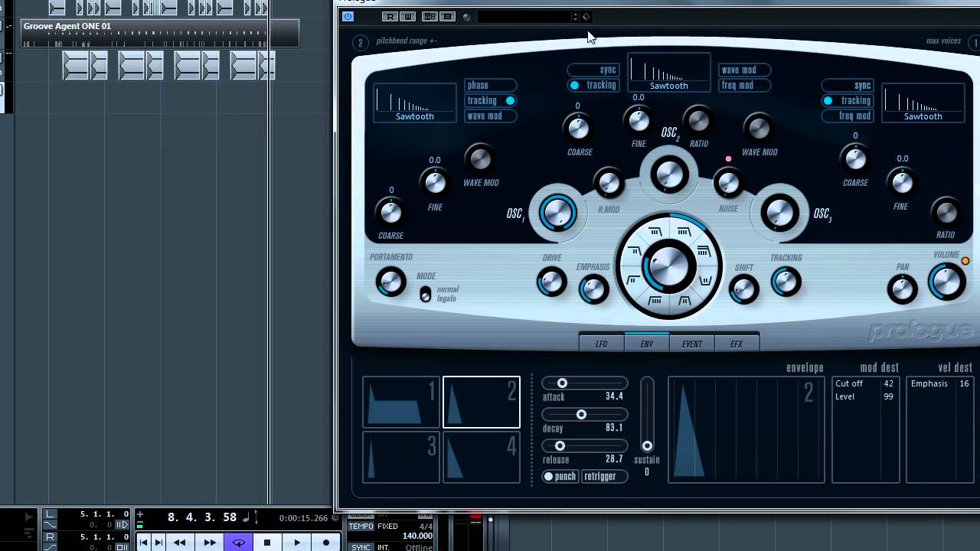
Task: Enable Write automation (W) on Prologue
Action: coord(407,16)
